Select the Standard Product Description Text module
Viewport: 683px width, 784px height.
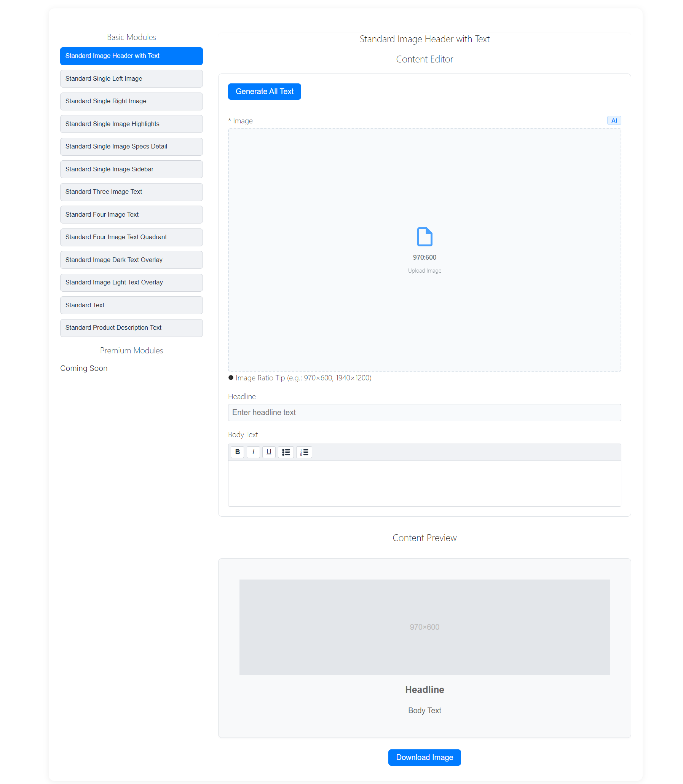(x=131, y=327)
